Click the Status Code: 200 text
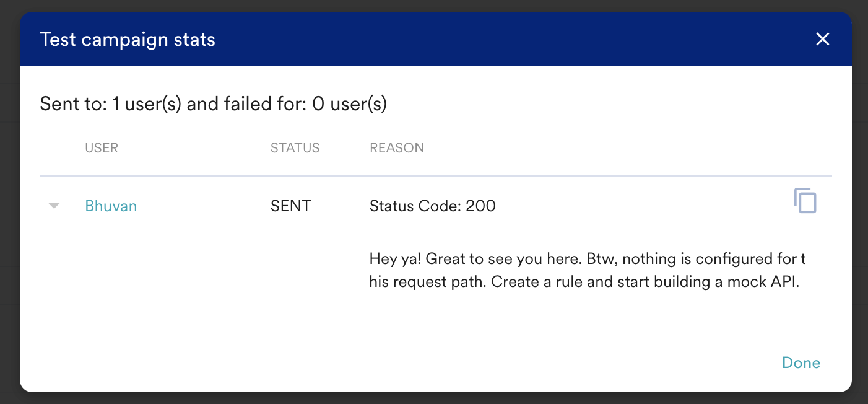868x404 pixels. [432, 206]
